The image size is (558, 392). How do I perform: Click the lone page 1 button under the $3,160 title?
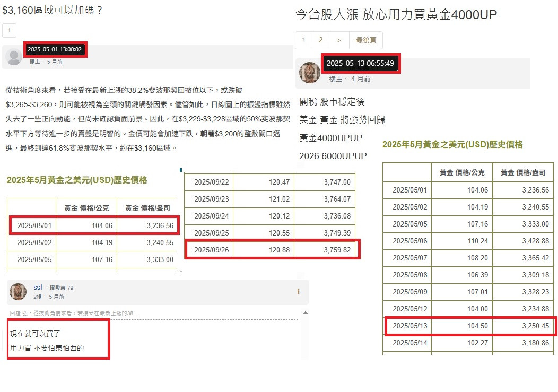point(9,31)
